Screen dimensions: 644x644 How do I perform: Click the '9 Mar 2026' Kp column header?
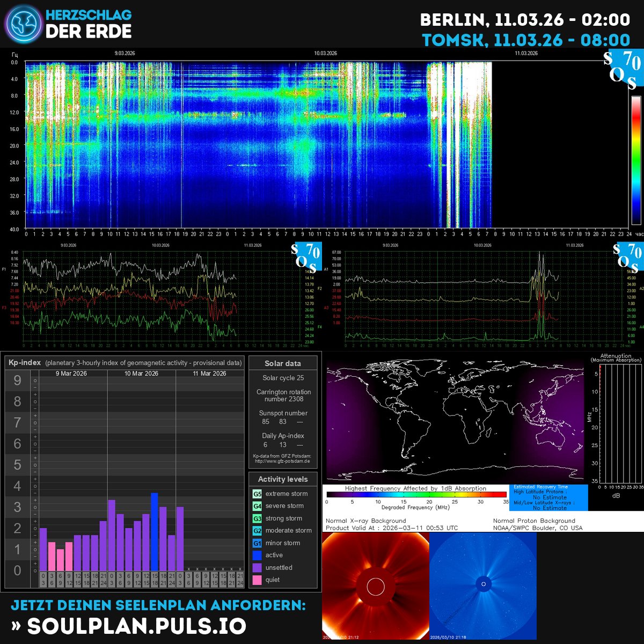72,374
